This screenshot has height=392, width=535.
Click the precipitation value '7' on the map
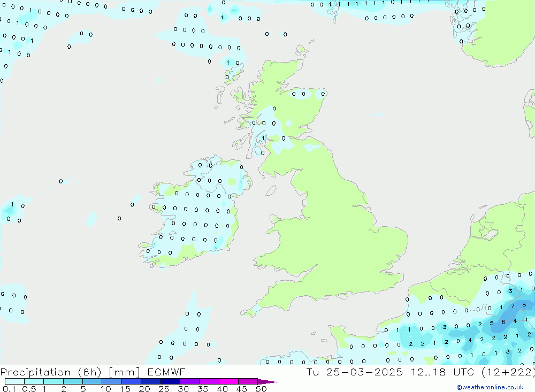(513, 306)
